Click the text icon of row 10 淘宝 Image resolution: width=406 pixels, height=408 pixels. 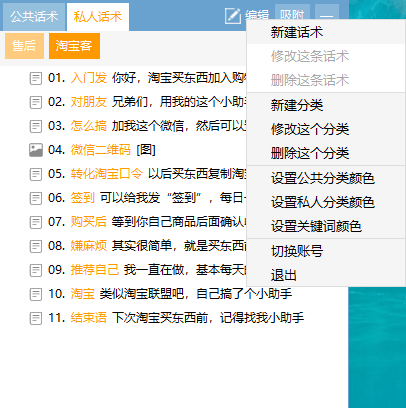[36, 294]
